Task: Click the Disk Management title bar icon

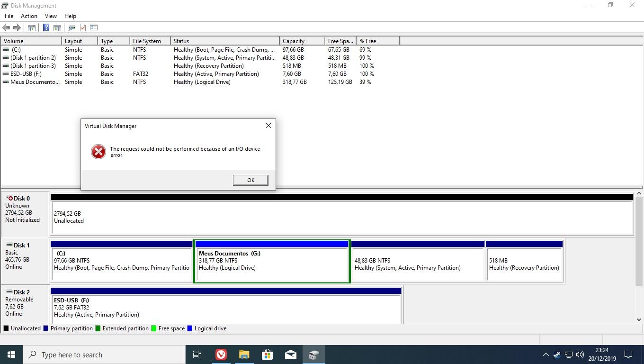Action: pos(5,5)
